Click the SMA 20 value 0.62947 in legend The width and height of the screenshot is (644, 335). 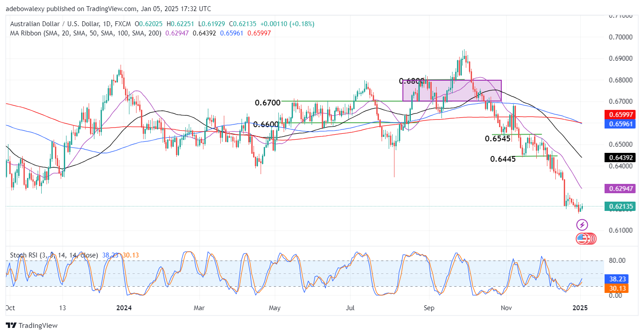pos(178,33)
